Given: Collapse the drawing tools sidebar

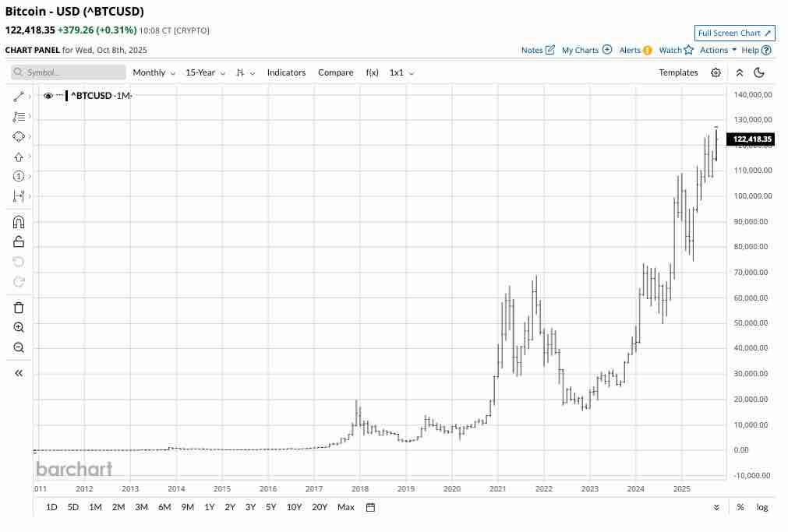Looking at the screenshot, I should 19,373.
